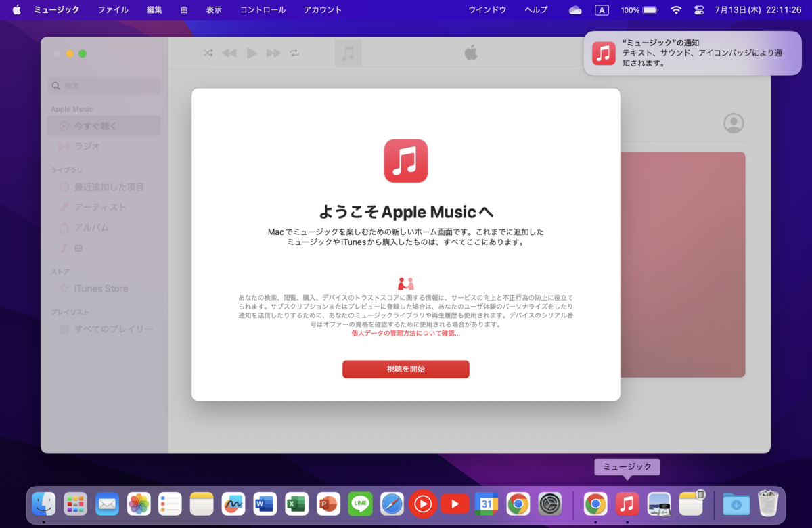
Task: Open Photos from the Dock
Action: (x=139, y=504)
